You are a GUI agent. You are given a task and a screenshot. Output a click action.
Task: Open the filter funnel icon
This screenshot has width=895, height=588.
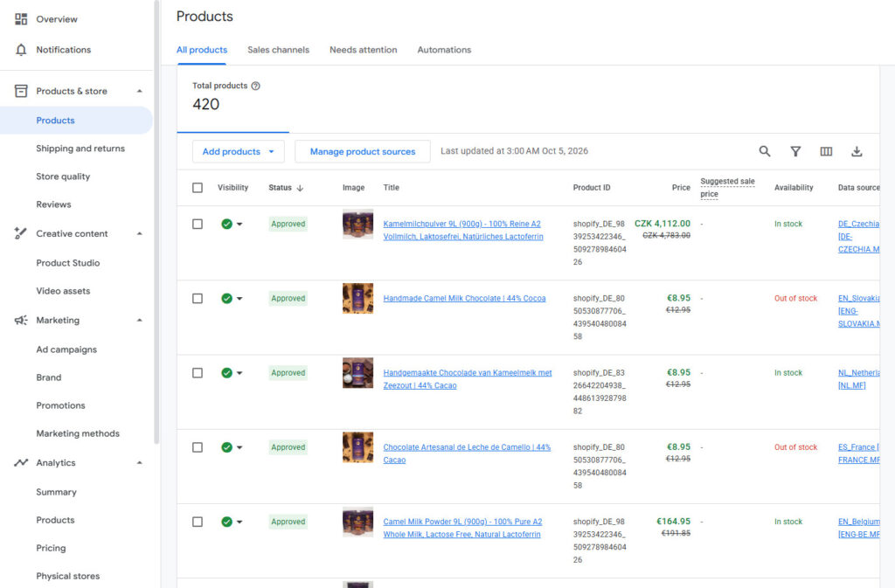(795, 151)
